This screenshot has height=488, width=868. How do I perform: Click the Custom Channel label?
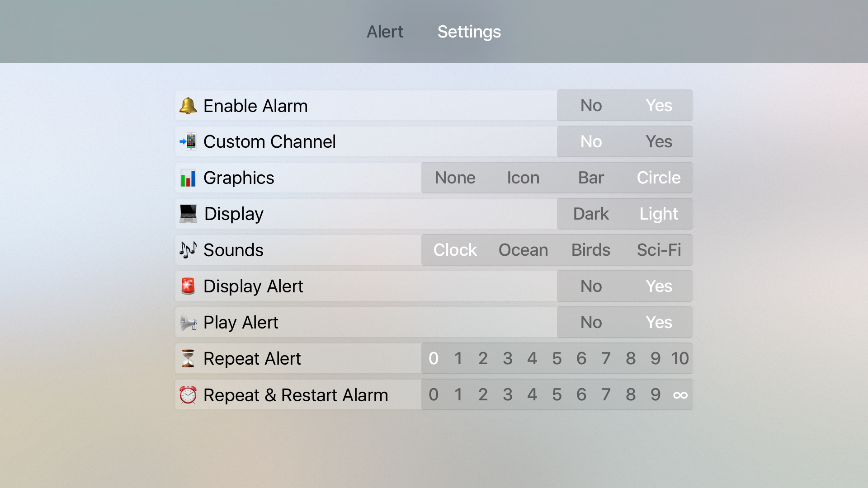269,141
